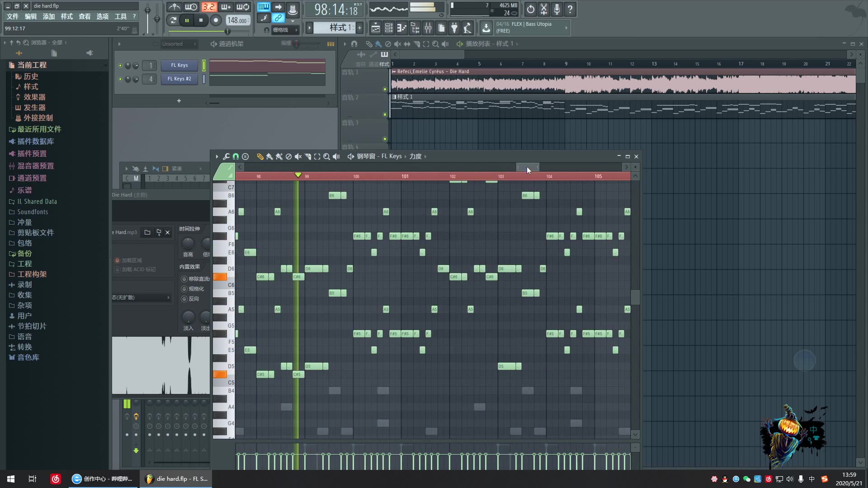Adjust the main volume slider under transport
The height and width of the screenshot is (488, 868).
pyautogui.click(x=208, y=31)
